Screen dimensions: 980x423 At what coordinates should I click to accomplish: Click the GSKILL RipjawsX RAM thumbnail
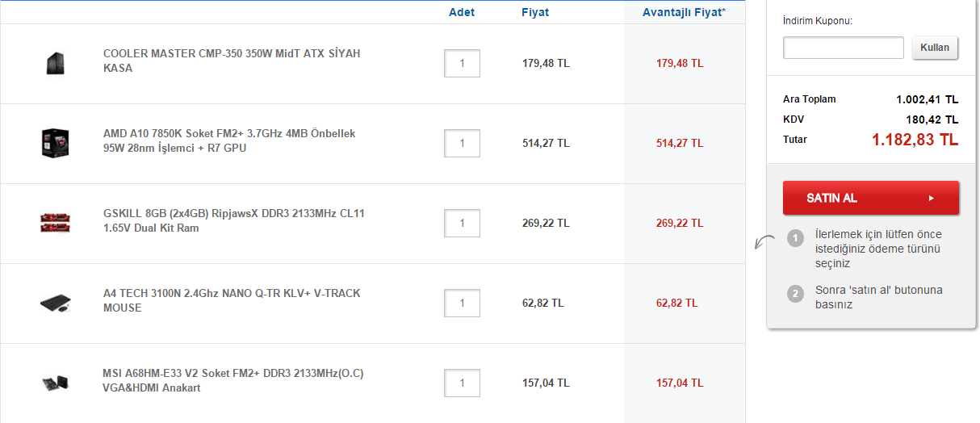pos(56,223)
